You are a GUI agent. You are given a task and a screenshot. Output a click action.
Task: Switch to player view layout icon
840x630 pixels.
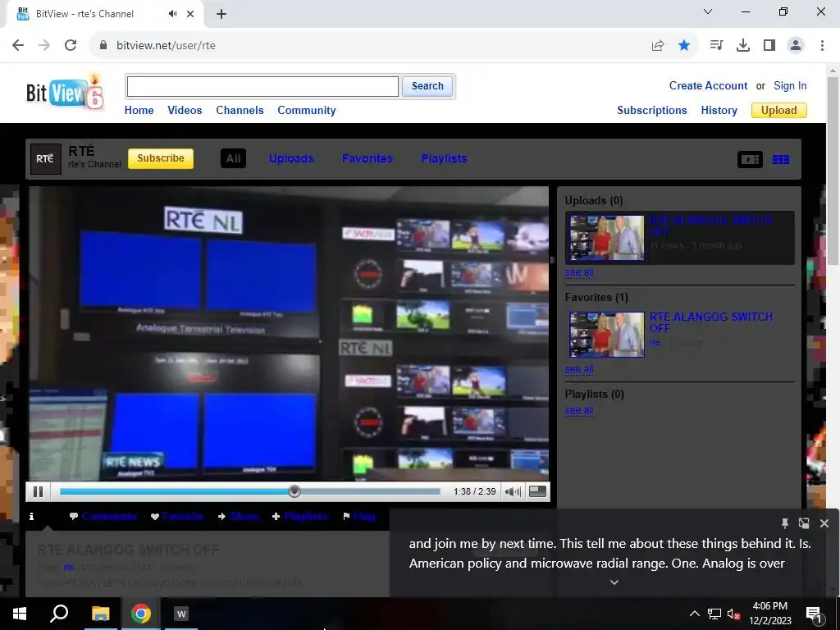(x=750, y=159)
